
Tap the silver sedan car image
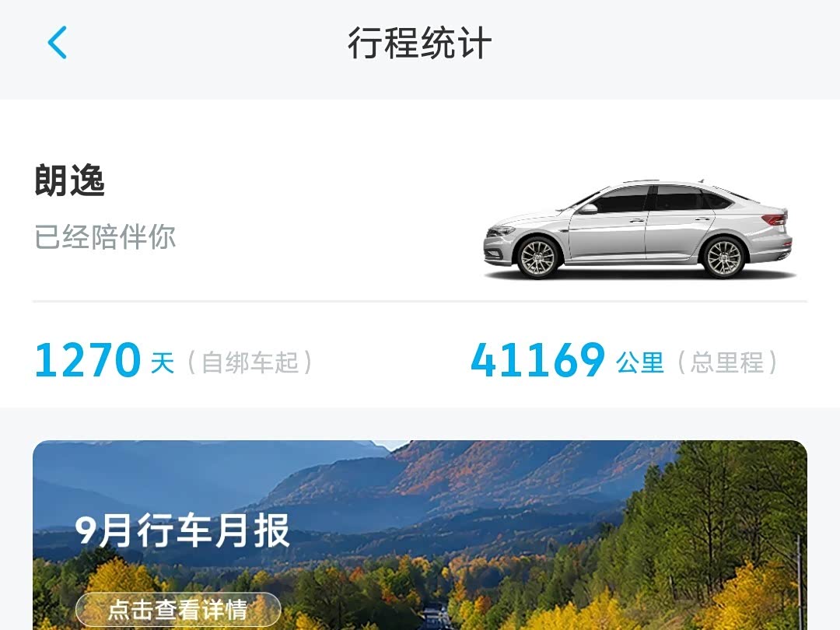(x=638, y=229)
